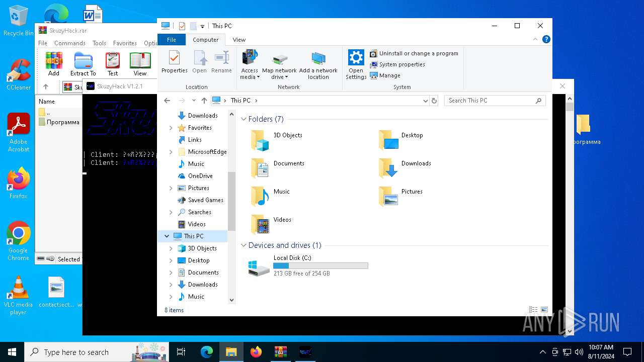The image size is (644, 362).
Task: Switch to large icons view layout
Action: click(x=544, y=310)
